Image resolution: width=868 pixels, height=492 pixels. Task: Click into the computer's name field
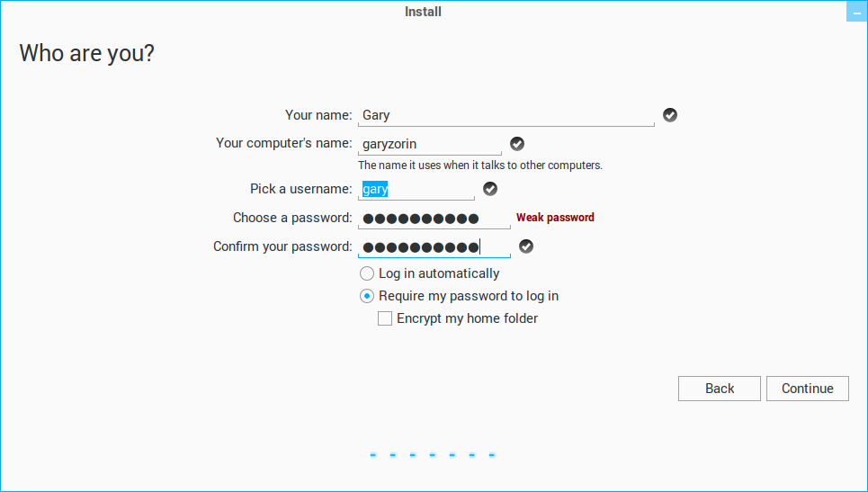[x=430, y=144]
